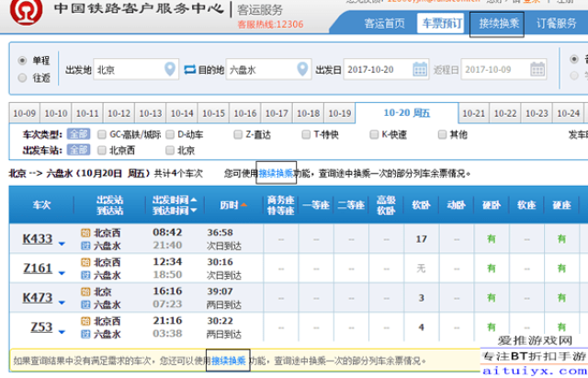588x378 pixels.
Task: Click 返程日 field showing 2017-10-09
Action: coord(504,70)
